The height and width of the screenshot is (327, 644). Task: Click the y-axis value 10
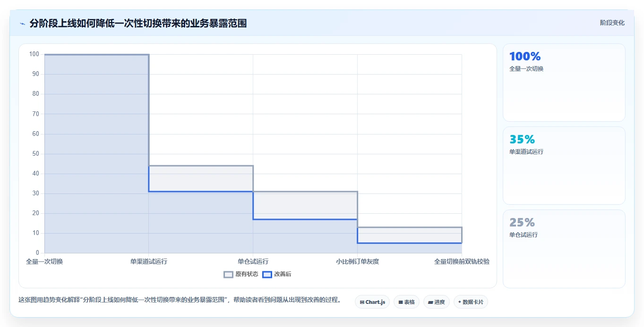36,233
